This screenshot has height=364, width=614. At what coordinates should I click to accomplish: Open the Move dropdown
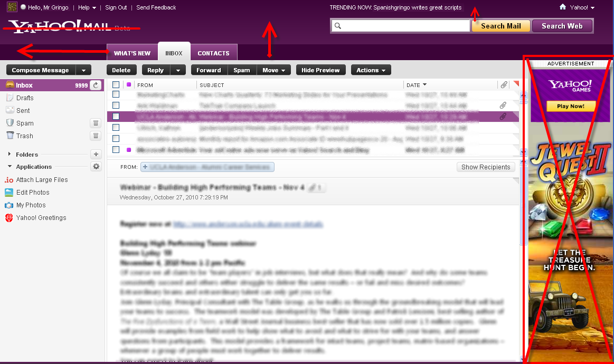point(273,70)
